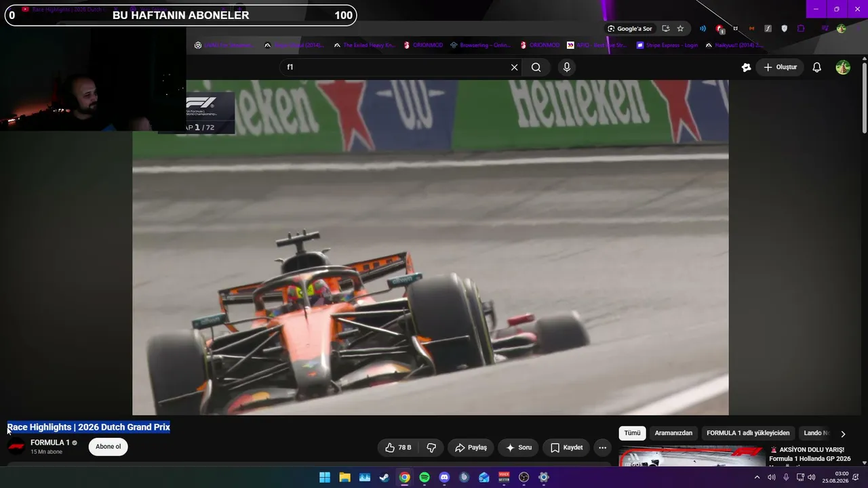
Task: Open the FORMULA 1 channel avatar
Action: [16, 447]
